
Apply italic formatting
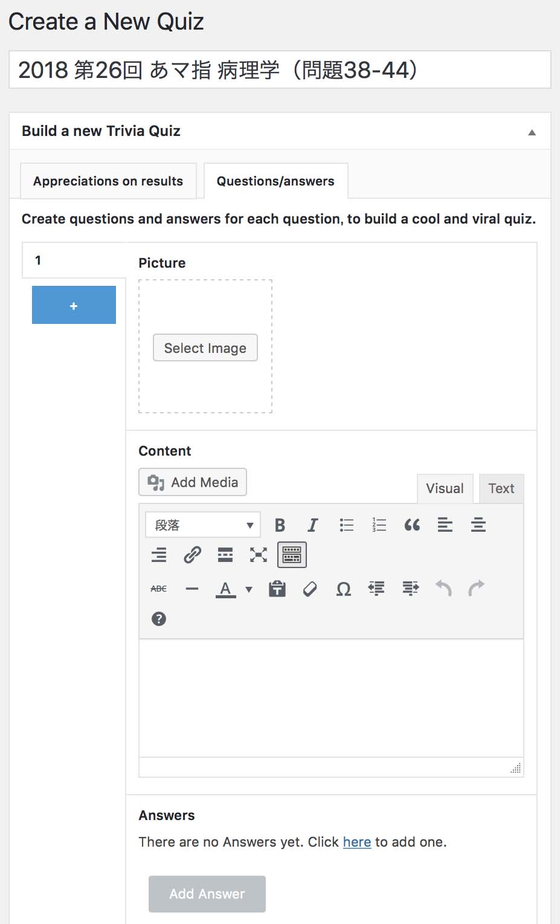312,525
